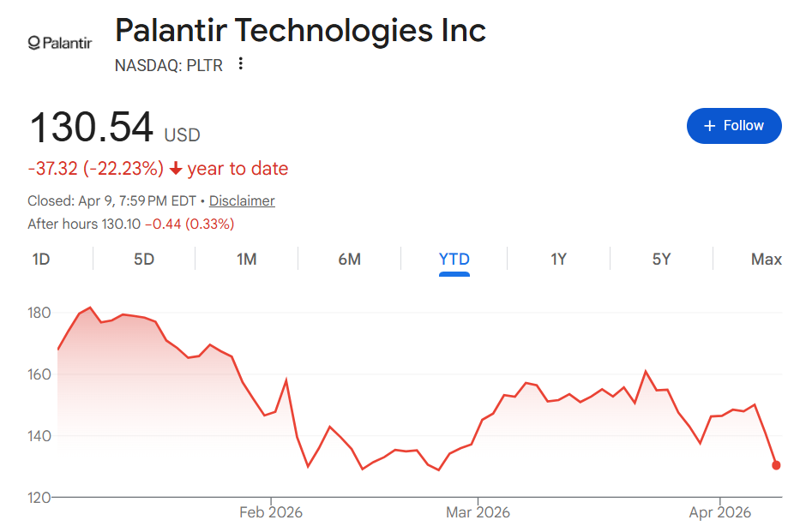Click the Mar 2026 axis label
Image resolution: width=800 pixels, height=532 pixels.
point(478,512)
